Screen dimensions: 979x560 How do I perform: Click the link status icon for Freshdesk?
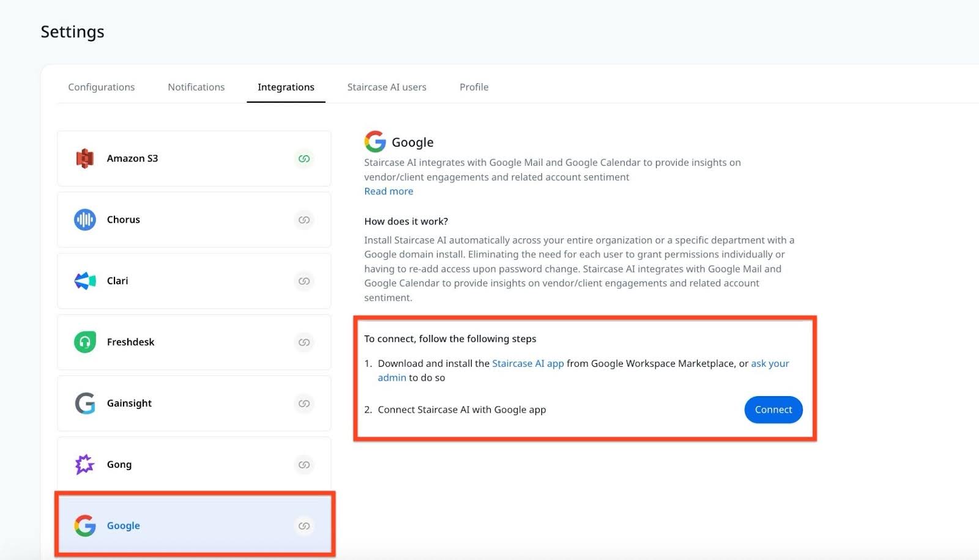click(x=304, y=342)
